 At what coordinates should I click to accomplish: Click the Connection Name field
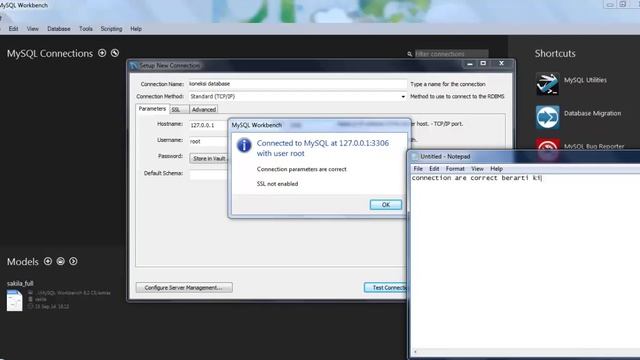click(x=298, y=84)
